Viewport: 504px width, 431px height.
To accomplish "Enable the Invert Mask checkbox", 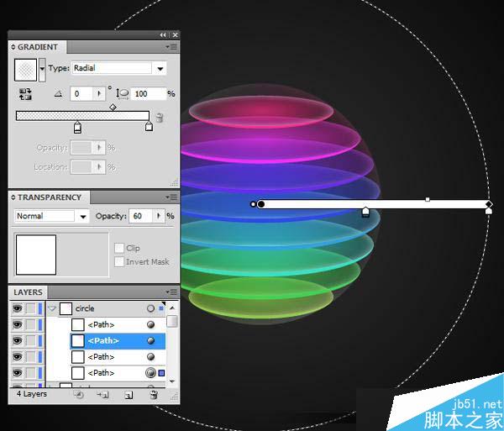I will tap(119, 261).
